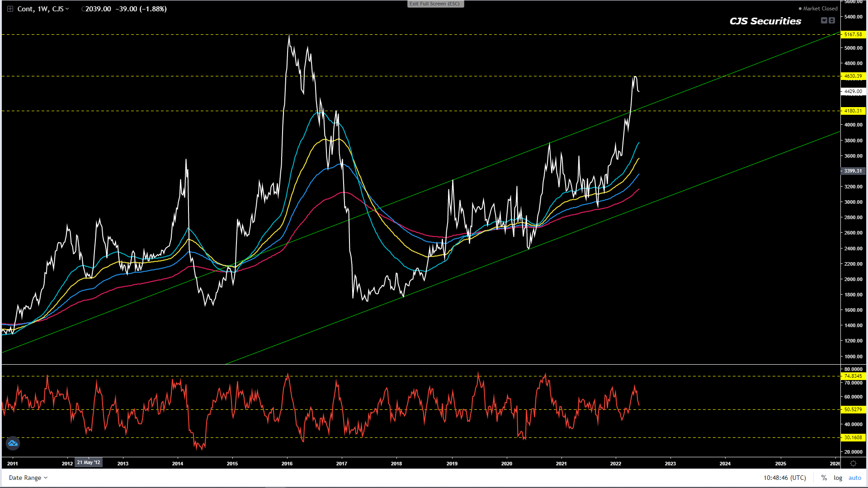Toggle percent scale mode

tap(824, 478)
